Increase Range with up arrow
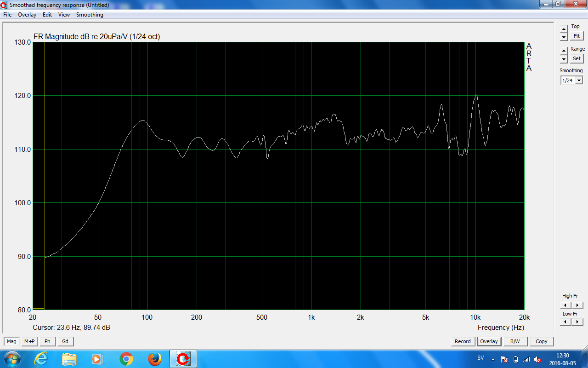Screen dimensions: 588x368 click(564, 51)
